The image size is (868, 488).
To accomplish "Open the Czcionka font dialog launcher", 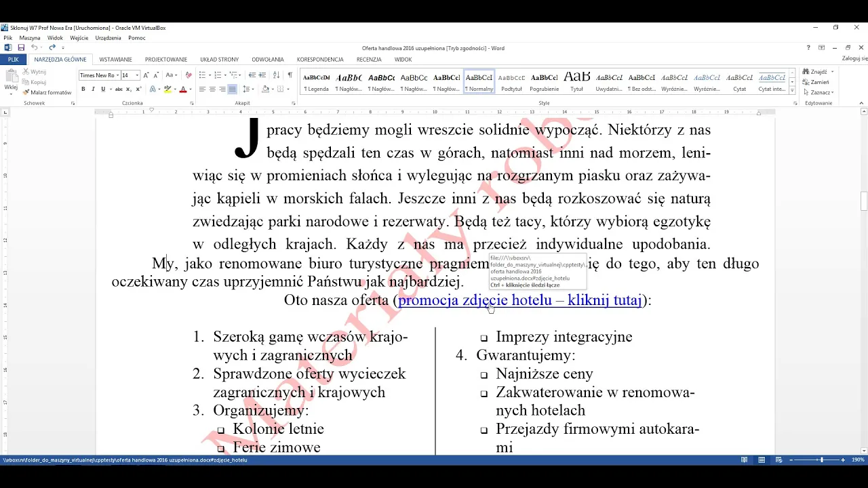I will click(192, 103).
